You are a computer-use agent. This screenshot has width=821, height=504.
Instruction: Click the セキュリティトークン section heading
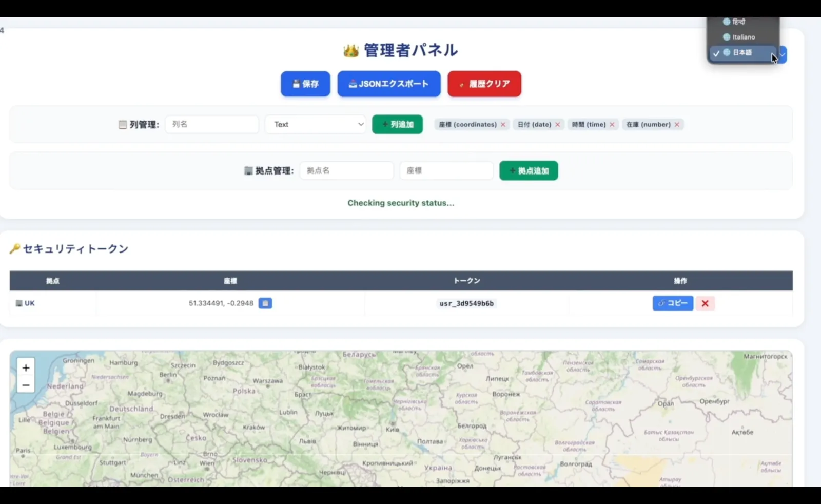click(x=69, y=249)
